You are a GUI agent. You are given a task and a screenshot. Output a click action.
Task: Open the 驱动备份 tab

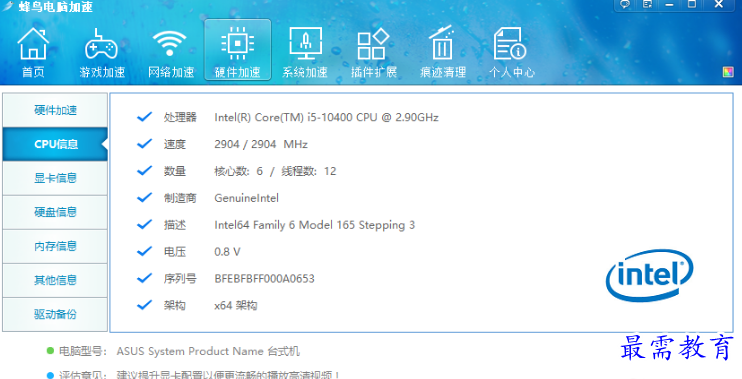(55, 315)
